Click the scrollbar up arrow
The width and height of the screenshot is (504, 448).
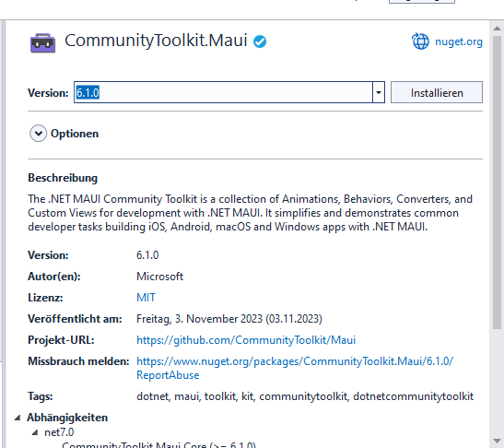[x=497, y=29]
